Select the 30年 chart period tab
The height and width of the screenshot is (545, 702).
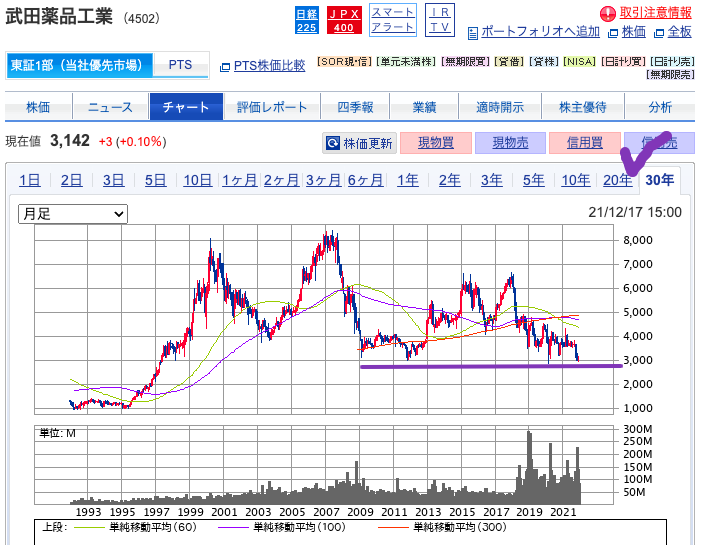(659, 180)
